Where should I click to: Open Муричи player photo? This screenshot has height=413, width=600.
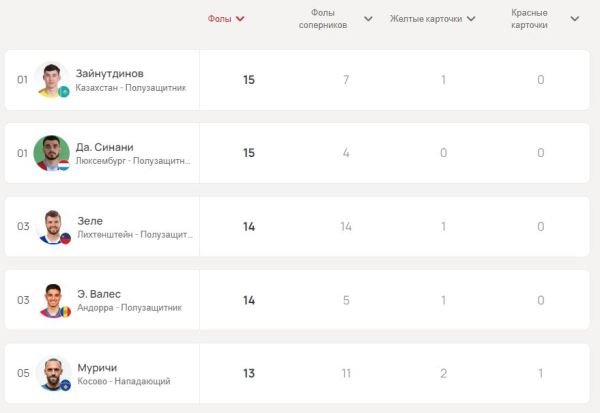point(53,373)
